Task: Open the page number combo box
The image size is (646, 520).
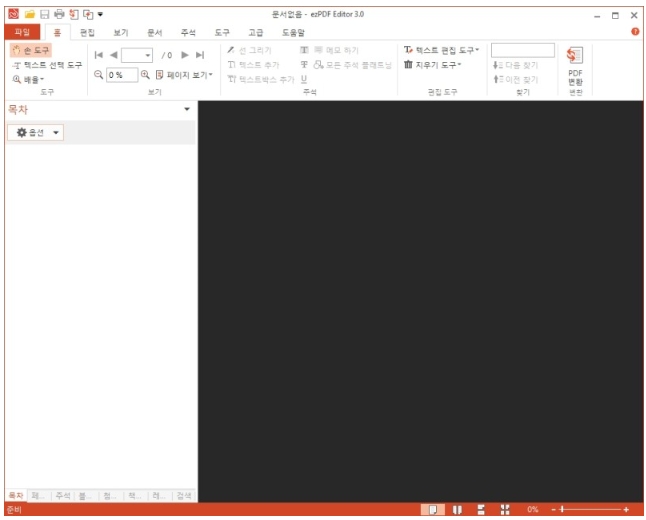Action: pyautogui.click(x=137, y=55)
